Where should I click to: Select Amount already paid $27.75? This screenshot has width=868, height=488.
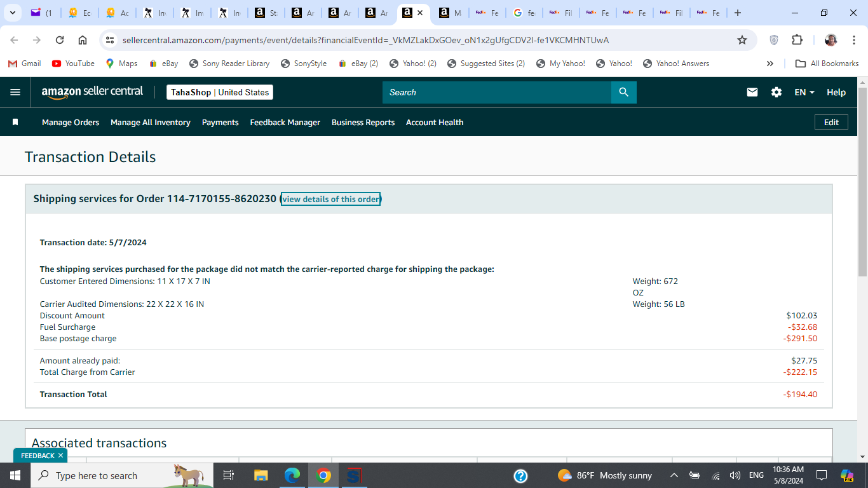coord(804,361)
